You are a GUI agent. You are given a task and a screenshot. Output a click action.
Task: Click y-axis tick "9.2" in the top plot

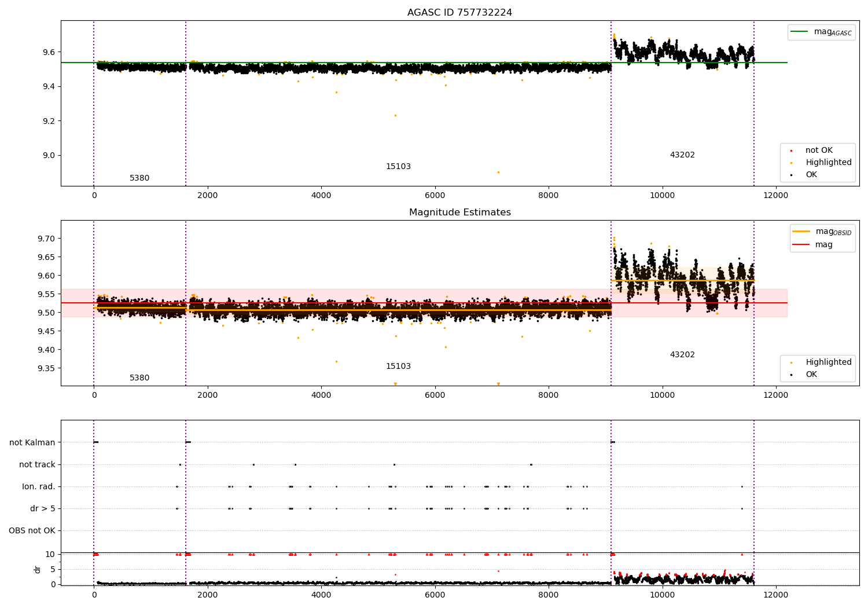49,121
